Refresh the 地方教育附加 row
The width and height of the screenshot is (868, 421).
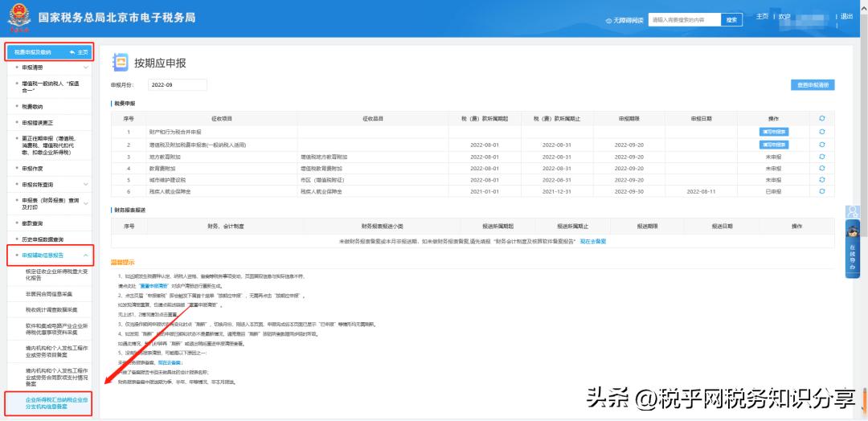point(821,157)
